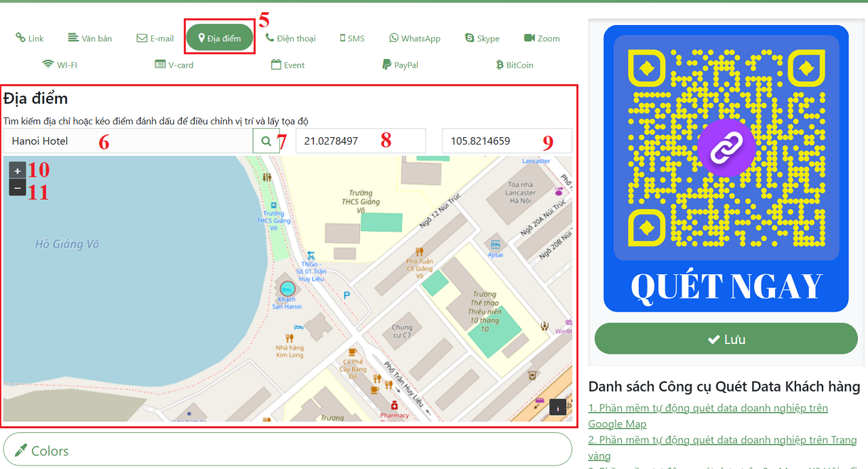Screen dimensions: 868x469
Task: Click the Chung cư C7 map label
Action: coord(401,331)
